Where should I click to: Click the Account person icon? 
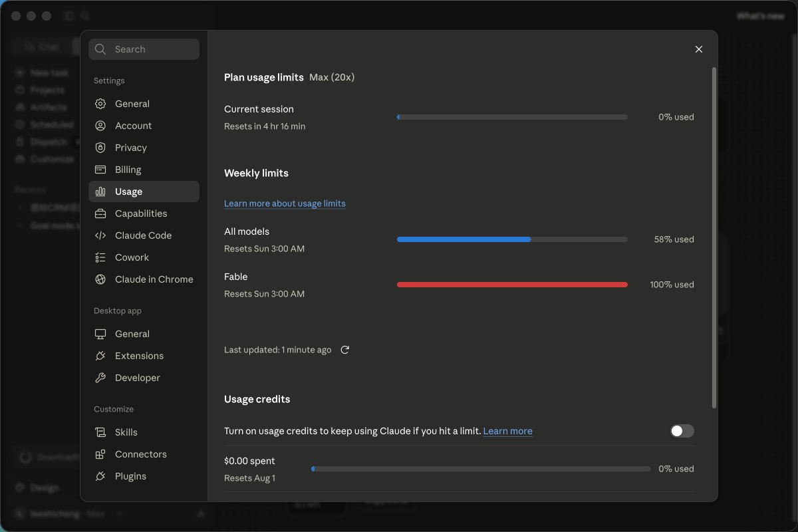point(100,126)
